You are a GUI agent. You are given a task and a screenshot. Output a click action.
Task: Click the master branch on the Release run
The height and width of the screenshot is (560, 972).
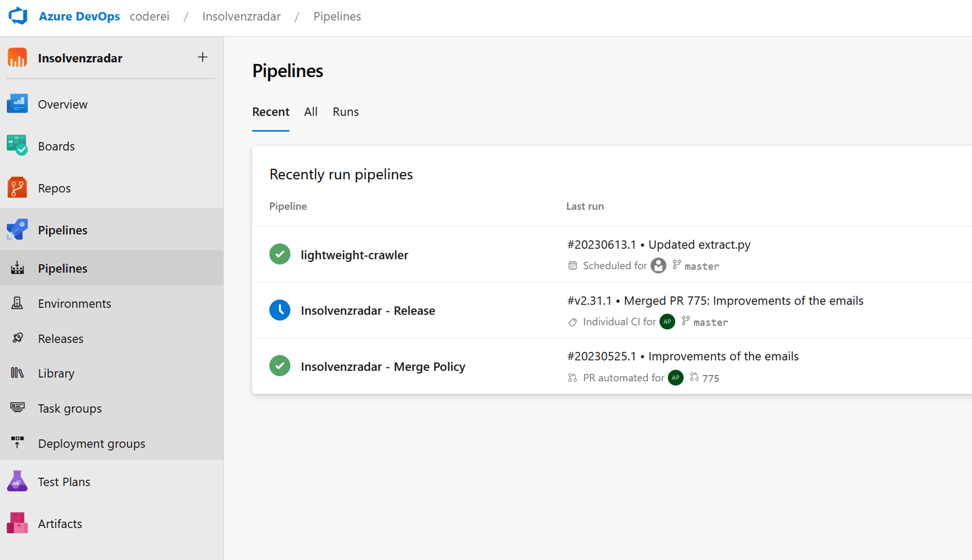[x=710, y=322]
